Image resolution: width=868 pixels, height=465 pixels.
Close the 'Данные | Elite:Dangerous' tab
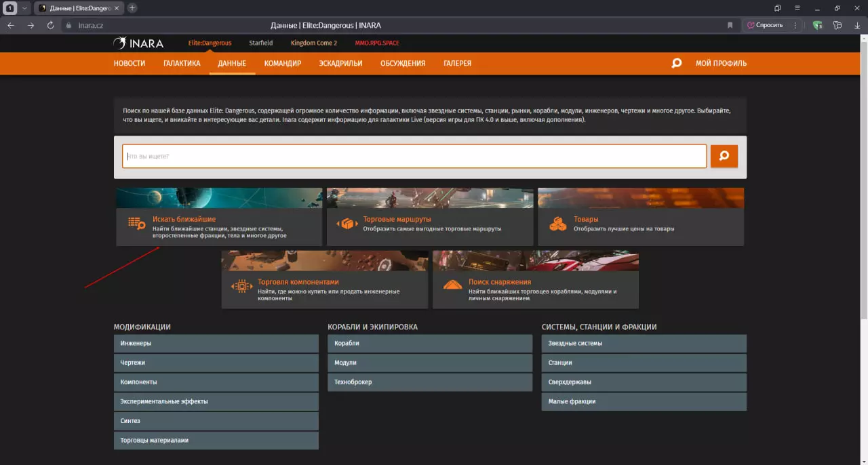(x=117, y=8)
